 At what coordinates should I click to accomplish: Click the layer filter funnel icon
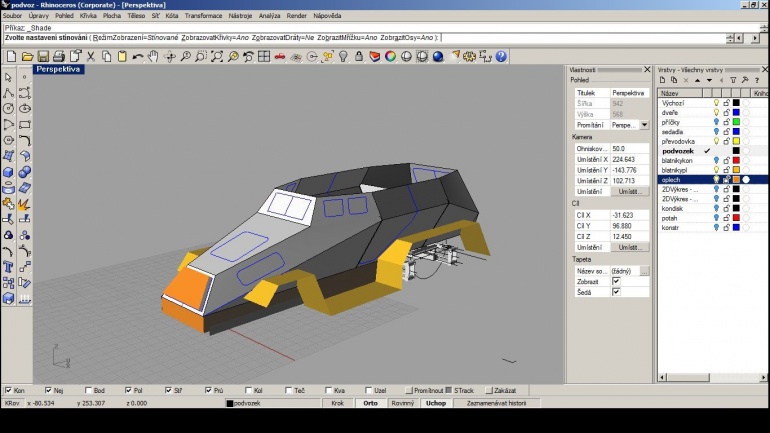[x=733, y=80]
